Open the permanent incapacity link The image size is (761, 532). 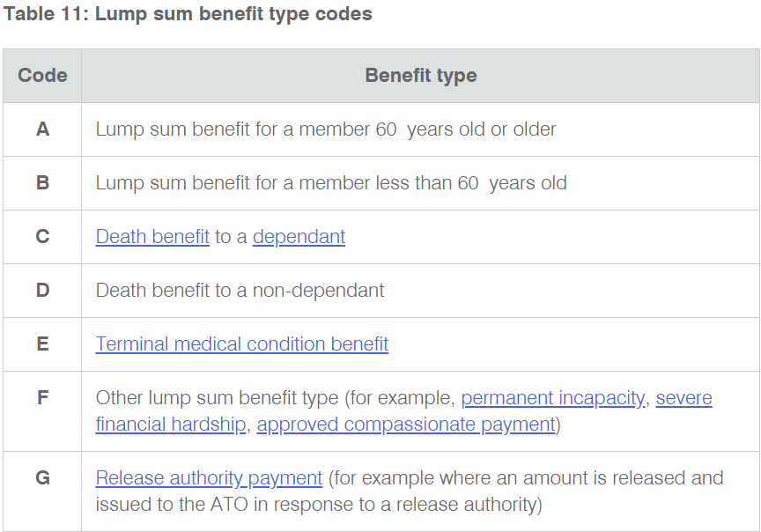553,398
